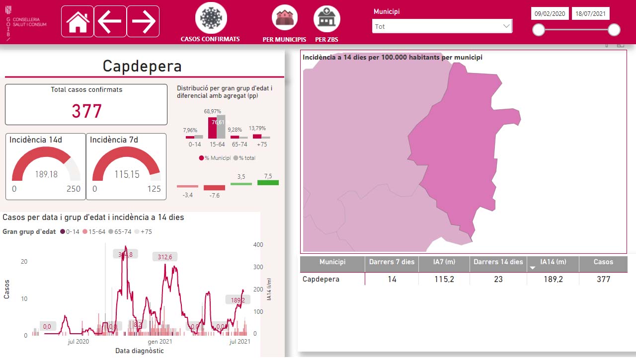Viewport: 636px width, 364px height.
Task: Sort table by Darrers 7 dies header
Action: (x=392, y=262)
